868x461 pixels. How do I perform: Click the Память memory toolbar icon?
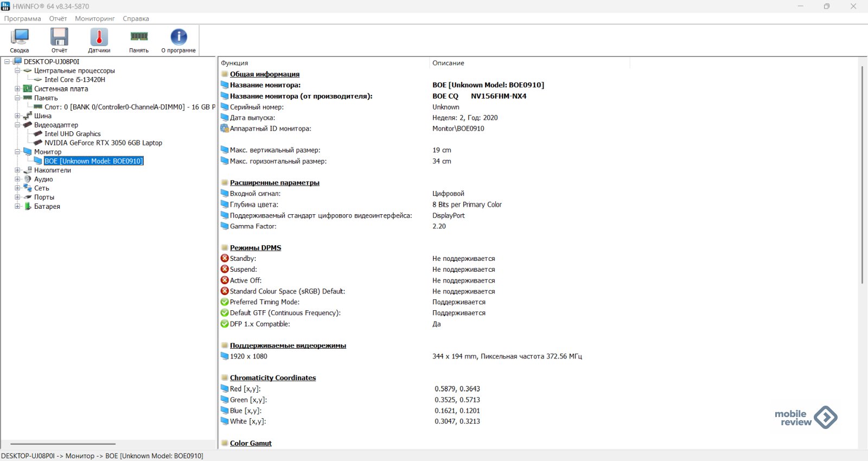[x=139, y=37]
